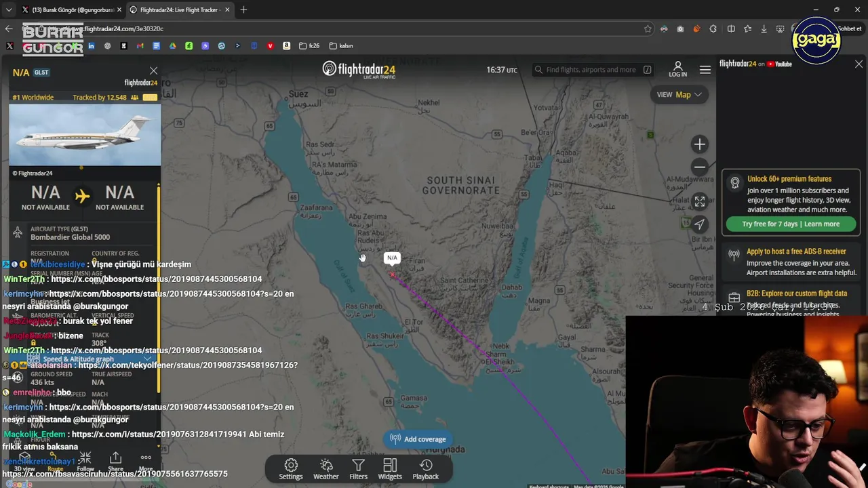This screenshot has width=868, height=488.
Task: Click the Add coverage button
Action: point(418,439)
